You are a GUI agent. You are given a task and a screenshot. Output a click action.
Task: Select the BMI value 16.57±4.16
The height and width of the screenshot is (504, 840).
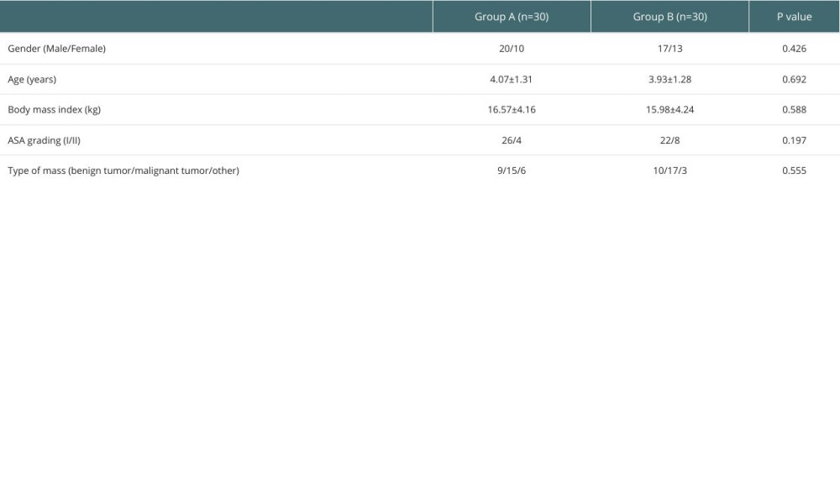click(512, 110)
